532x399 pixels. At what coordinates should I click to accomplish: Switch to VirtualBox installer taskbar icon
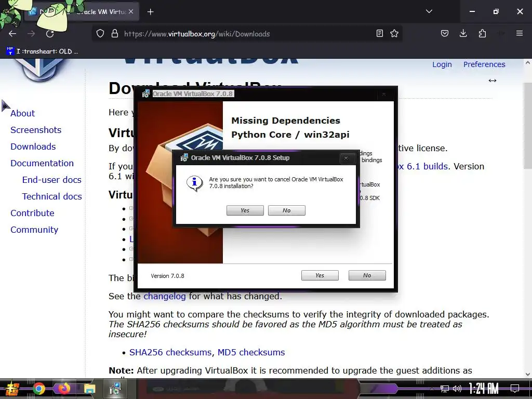pyautogui.click(x=115, y=389)
